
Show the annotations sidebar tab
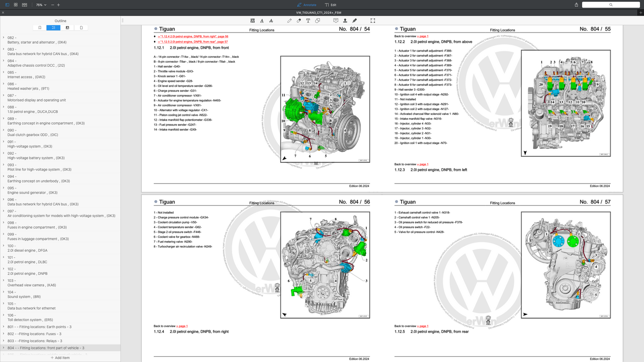(67, 28)
